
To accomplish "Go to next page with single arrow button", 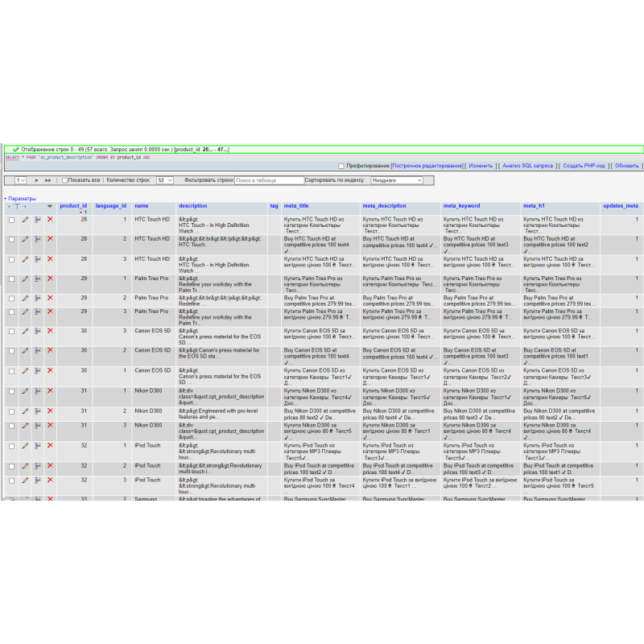I will 36,180.
